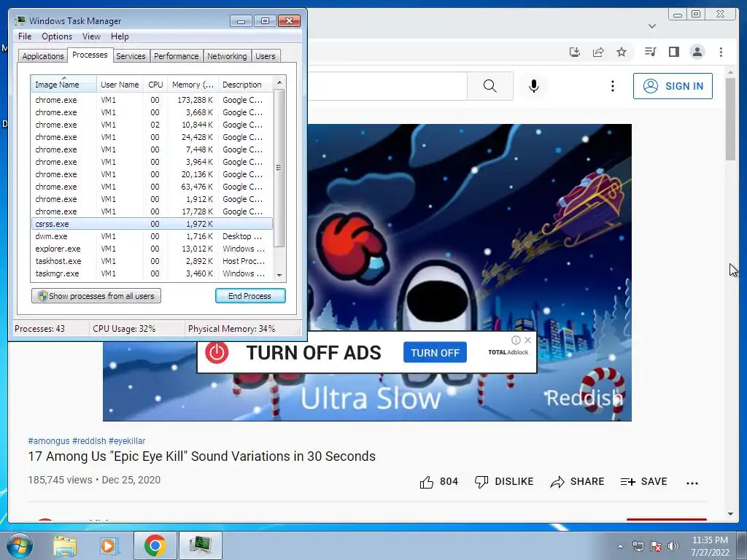Select taskmgr.exe process row

[x=152, y=273]
